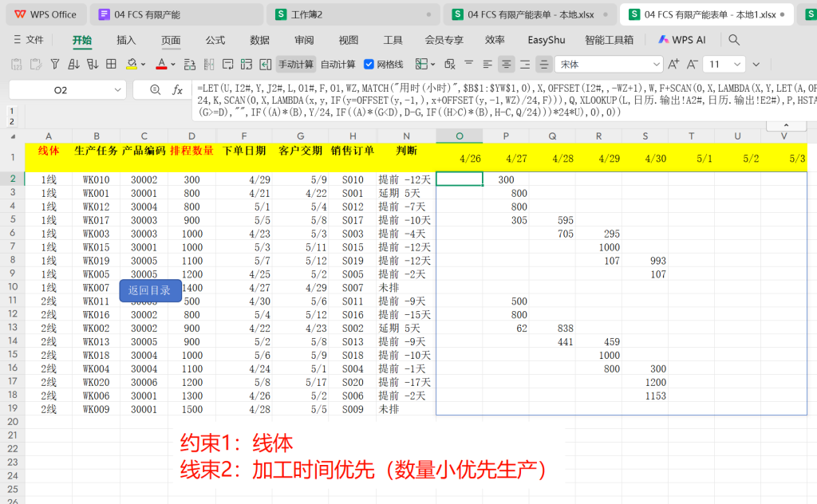
Task: Click the decrease font size icon
Action: tap(692, 64)
